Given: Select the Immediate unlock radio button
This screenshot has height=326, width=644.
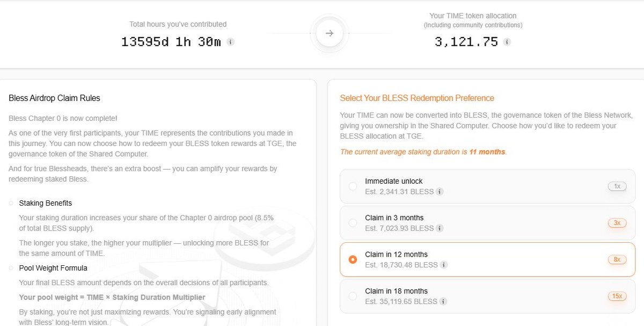Looking at the screenshot, I should point(353,186).
